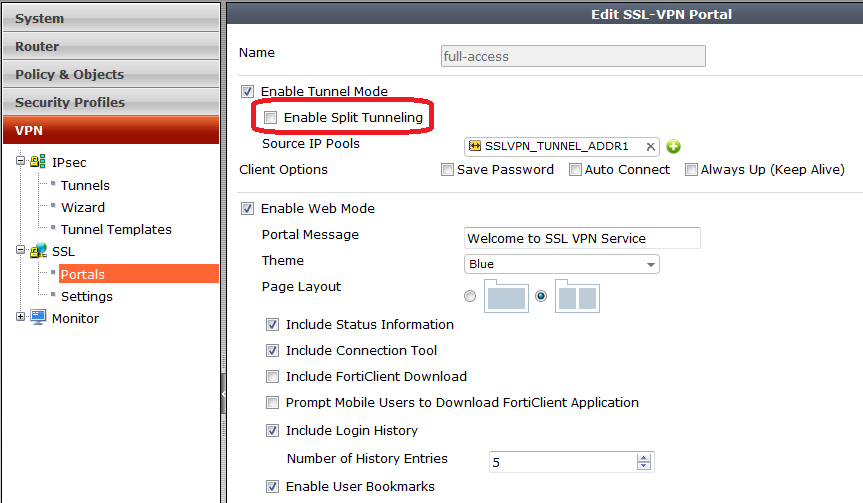
Task: Uncheck Include Status Information
Action: [x=272, y=325]
